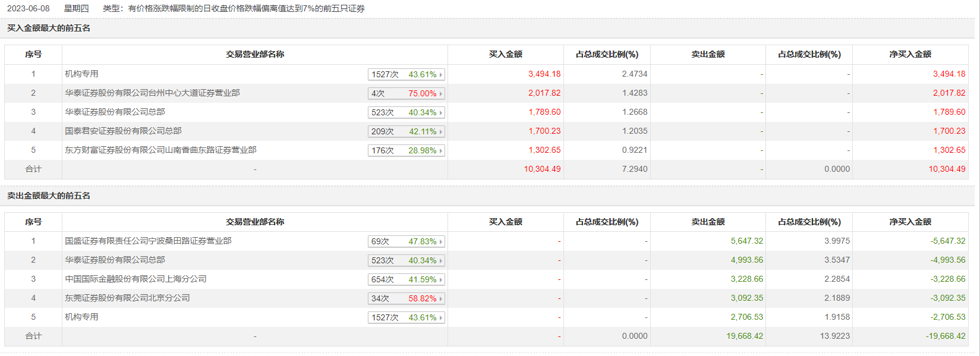
Task: Open the 523次 40.34% box in the sell table
Action: pyautogui.click(x=407, y=260)
